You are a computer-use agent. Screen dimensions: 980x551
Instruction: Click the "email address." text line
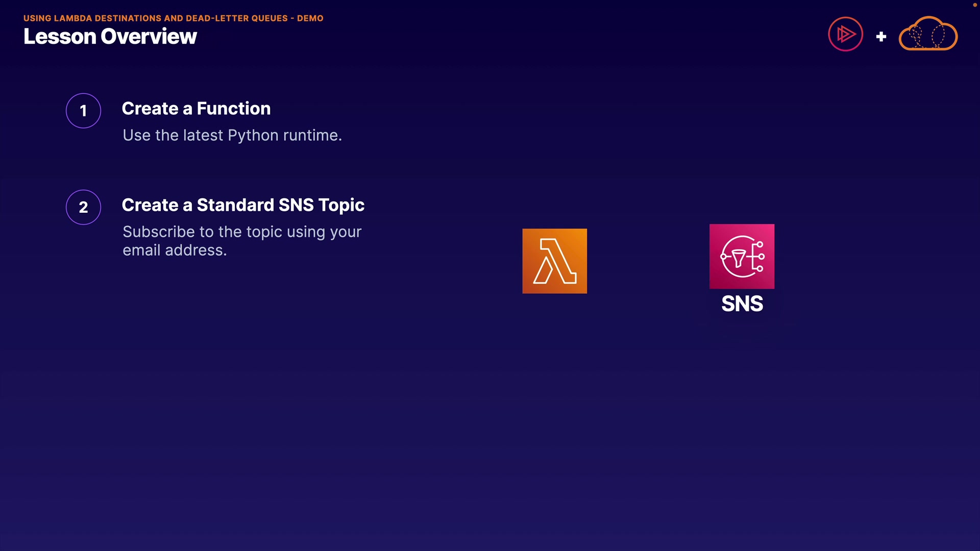[175, 251]
